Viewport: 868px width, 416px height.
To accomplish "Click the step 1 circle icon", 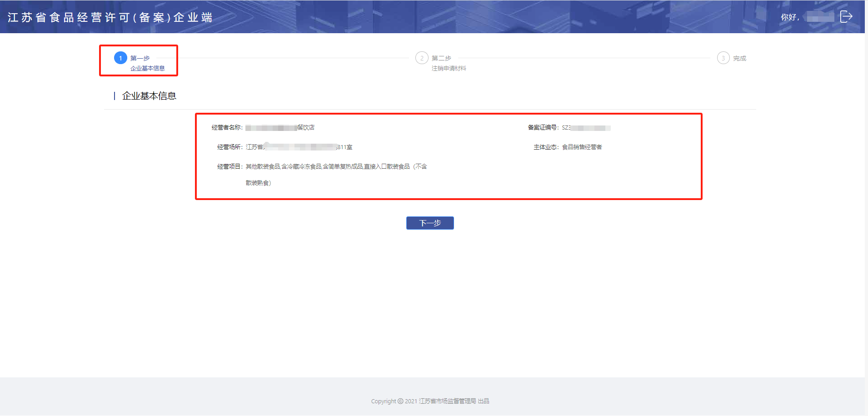I will coord(120,58).
